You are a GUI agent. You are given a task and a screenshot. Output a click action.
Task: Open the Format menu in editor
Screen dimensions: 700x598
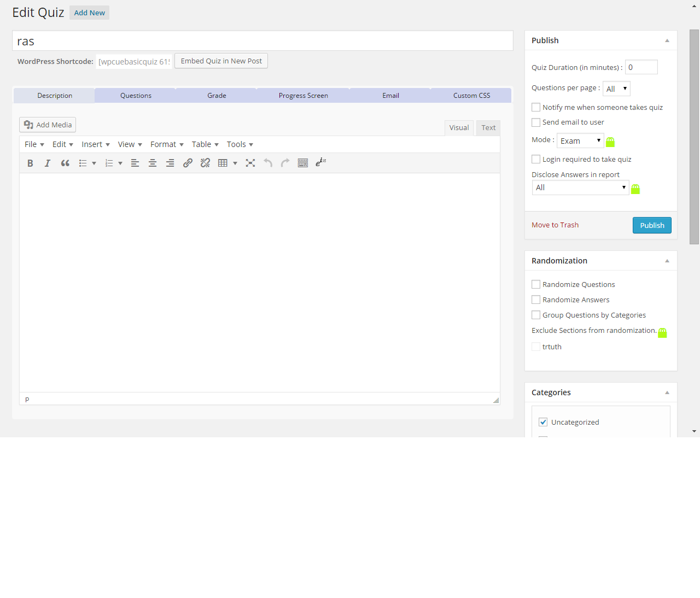167,144
